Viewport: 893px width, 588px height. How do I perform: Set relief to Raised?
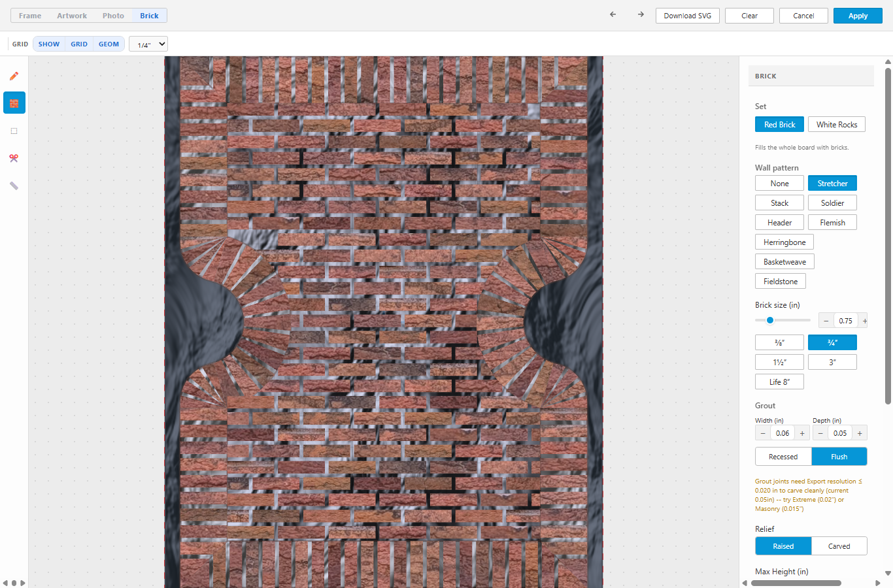(x=783, y=546)
